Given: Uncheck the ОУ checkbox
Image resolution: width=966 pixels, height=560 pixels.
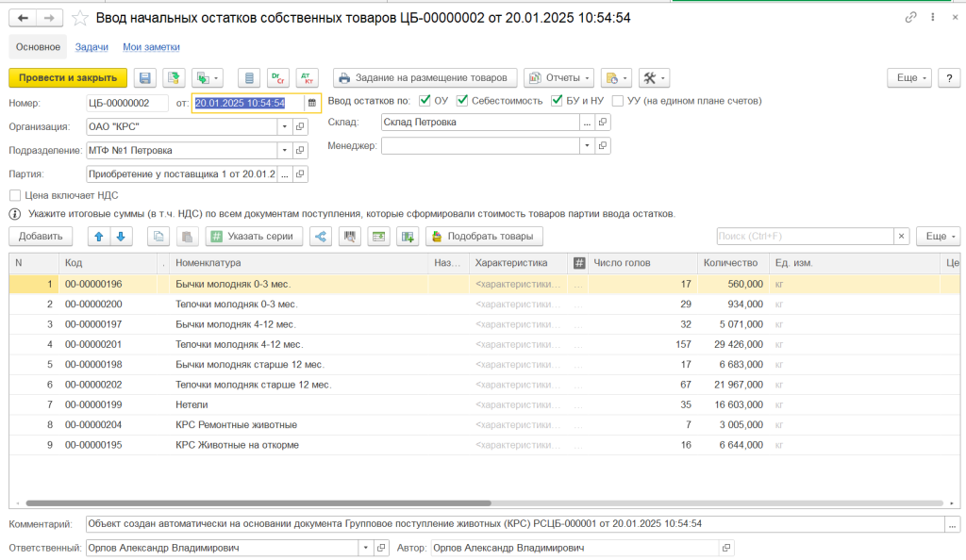Looking at the screenshot, I should 425,100.
